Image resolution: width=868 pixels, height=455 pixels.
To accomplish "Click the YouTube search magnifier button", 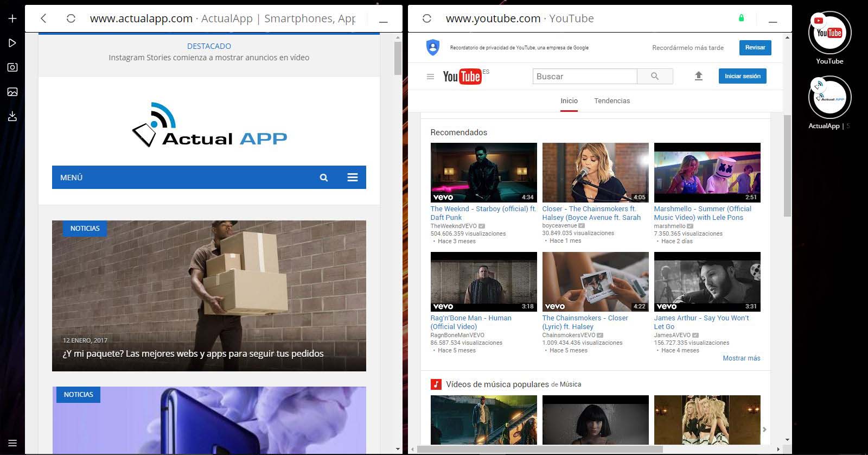I will 655,76.
